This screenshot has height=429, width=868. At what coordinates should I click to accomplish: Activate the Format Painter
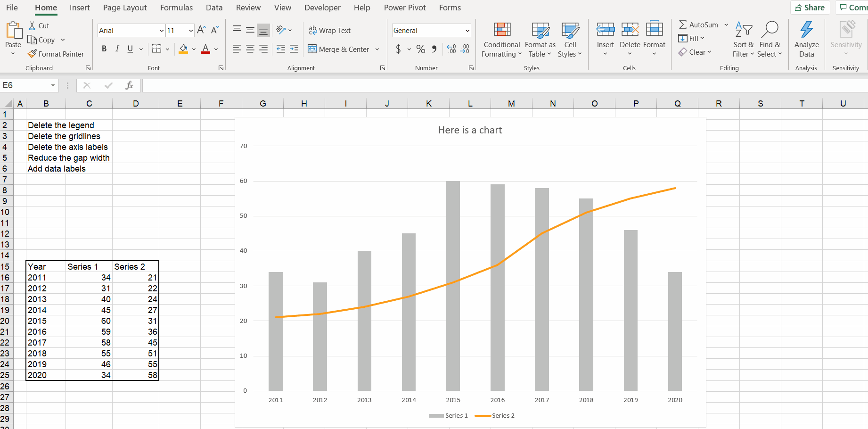pos(56,54)
